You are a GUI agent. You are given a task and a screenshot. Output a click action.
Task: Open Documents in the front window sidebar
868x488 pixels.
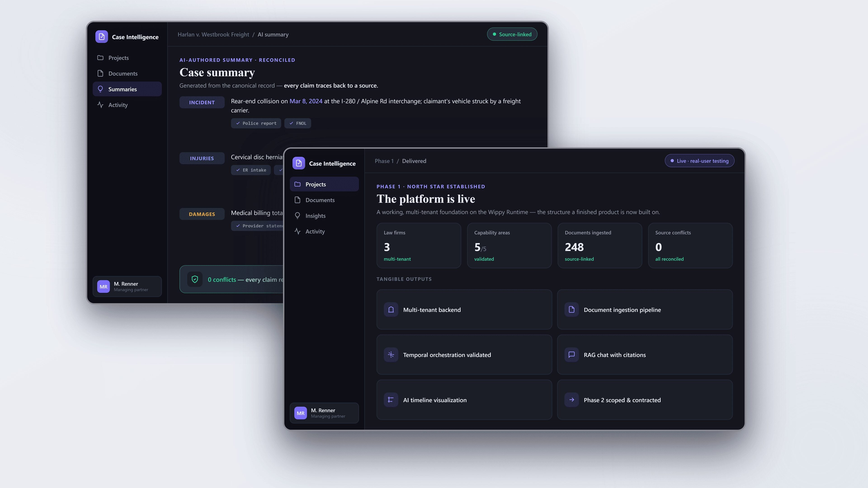(x=324, y=200)
